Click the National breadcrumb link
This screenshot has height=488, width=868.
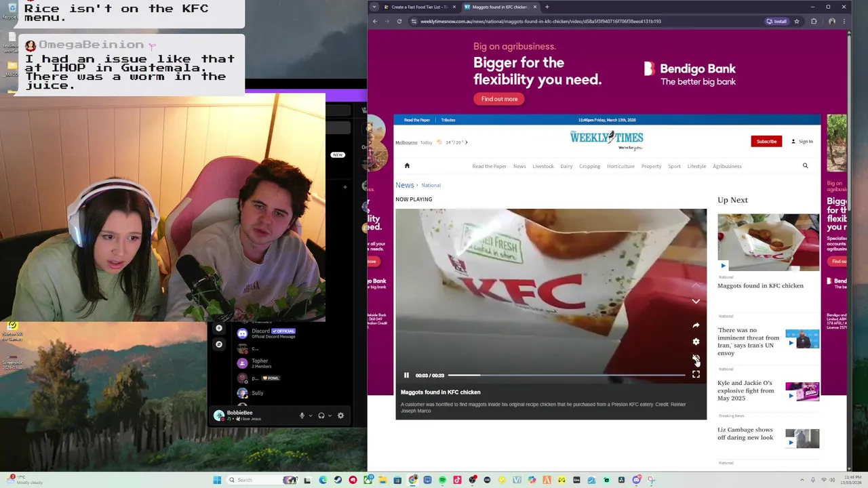pyautogui.click(x=431, y=185)
